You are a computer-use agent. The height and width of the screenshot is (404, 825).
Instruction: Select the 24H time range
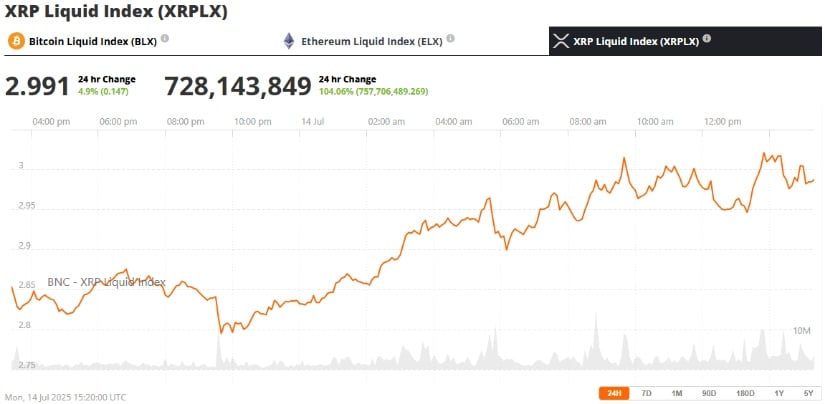pos(614,393)
